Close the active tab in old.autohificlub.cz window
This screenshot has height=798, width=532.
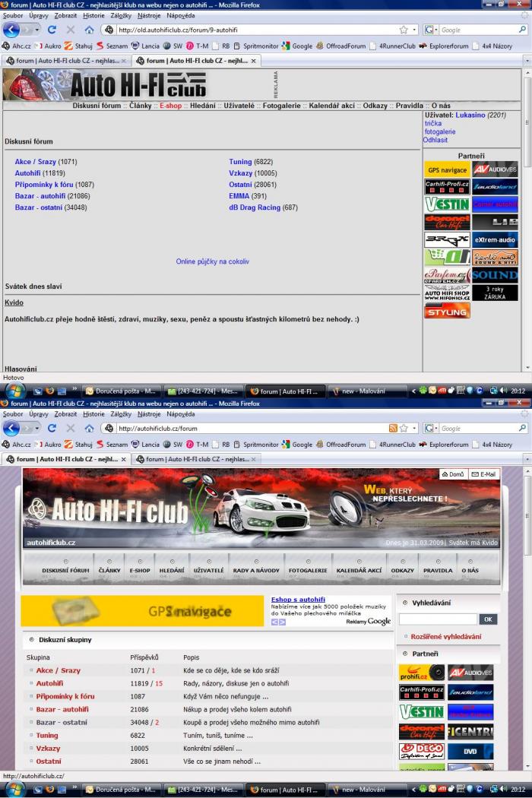[x=254, y=61]
